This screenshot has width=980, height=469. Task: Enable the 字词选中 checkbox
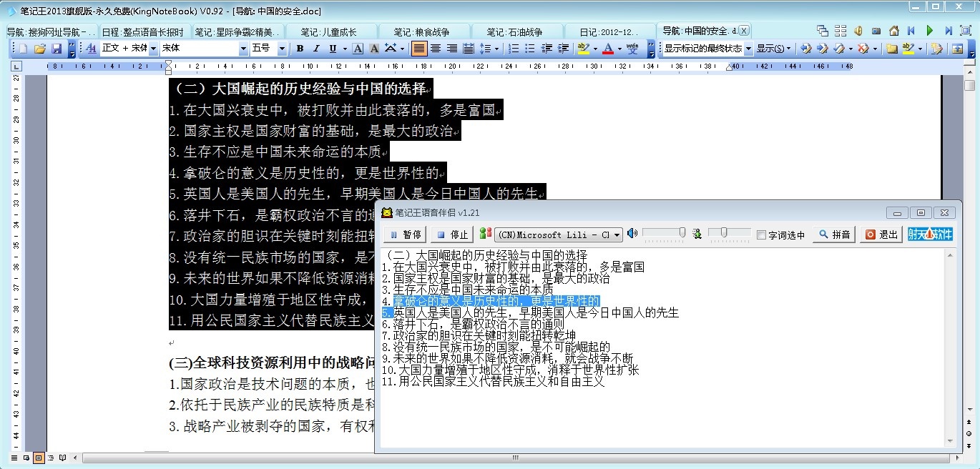pos(761,234)
